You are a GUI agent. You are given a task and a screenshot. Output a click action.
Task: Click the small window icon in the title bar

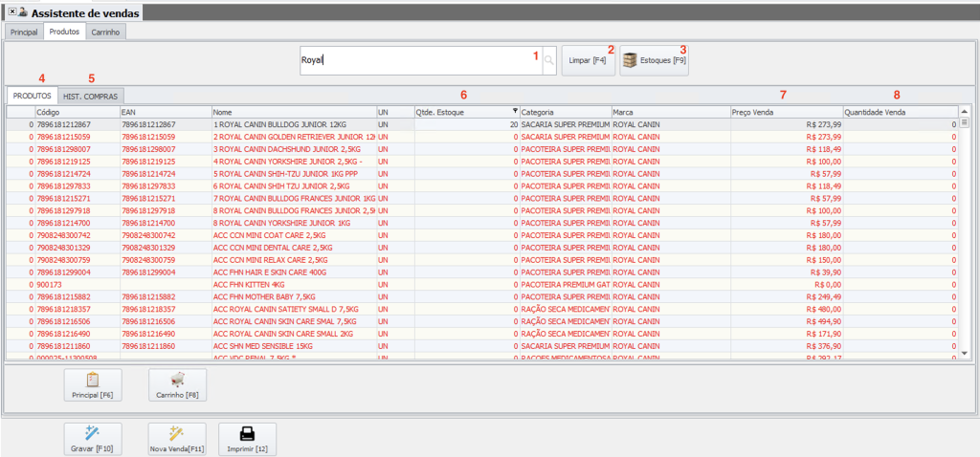click(23, 12)
